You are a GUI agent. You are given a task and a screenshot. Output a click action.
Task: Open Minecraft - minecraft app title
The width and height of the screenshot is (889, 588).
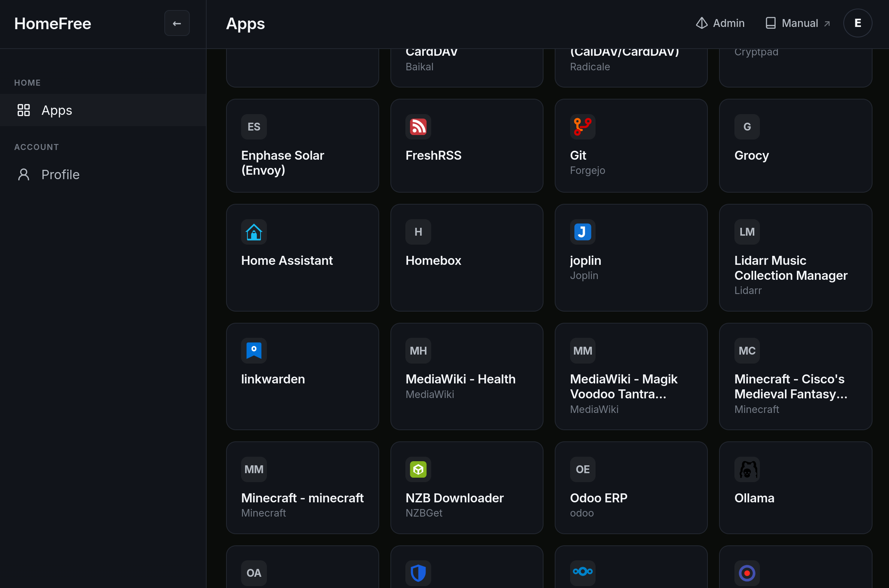(302, 498)
